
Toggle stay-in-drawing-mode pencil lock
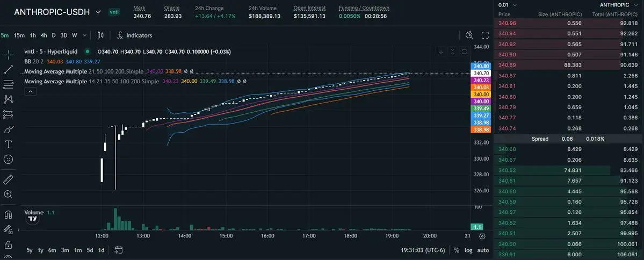point(8,229)
